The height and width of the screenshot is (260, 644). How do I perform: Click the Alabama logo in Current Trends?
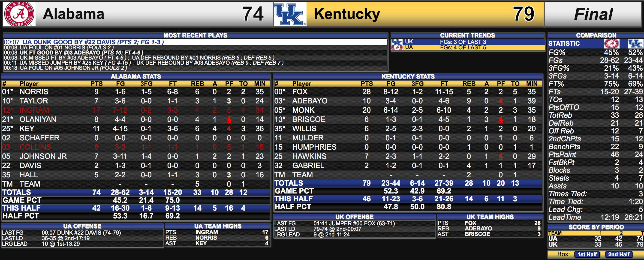pyautogui.click(x=397, y=48)
